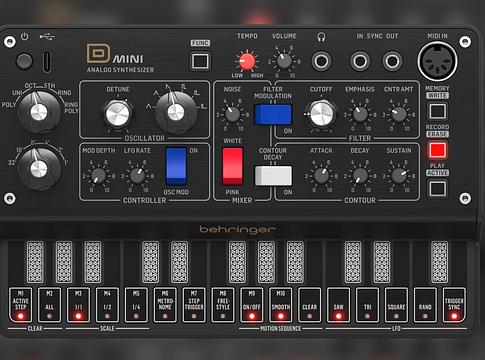Viewport: 485px width, 360px height.
Task: Tap the first patterned black key on the left
Action: [x=35, y=262]
